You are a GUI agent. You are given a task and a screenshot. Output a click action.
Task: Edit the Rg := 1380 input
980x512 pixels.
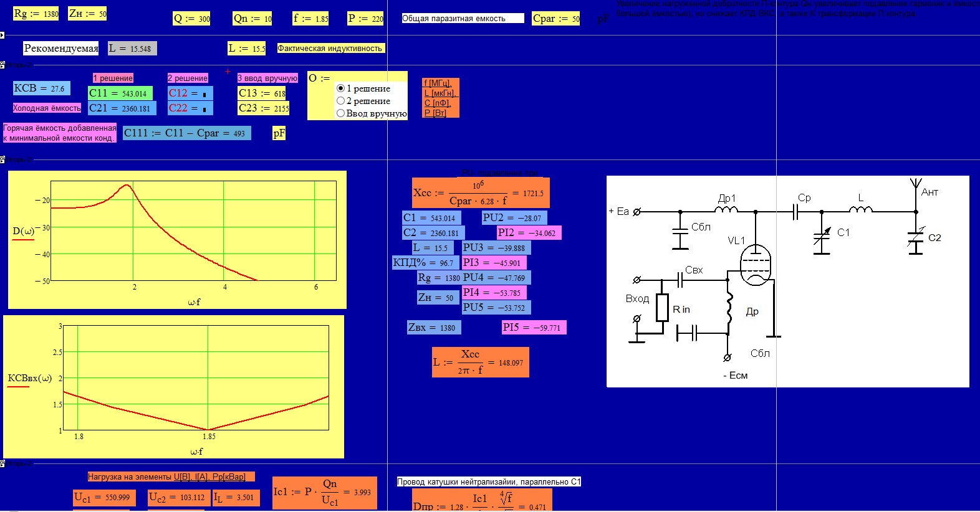[x=36, y=13]
